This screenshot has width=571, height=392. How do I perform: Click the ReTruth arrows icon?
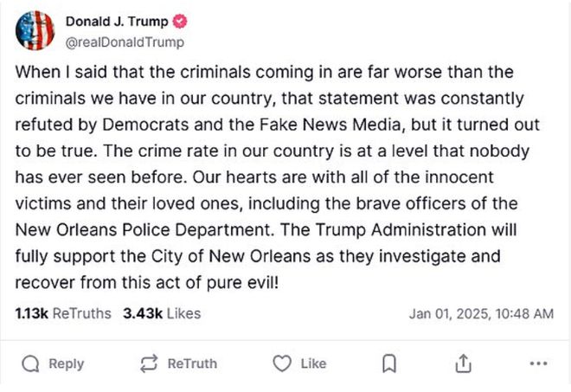pos(150,363)
